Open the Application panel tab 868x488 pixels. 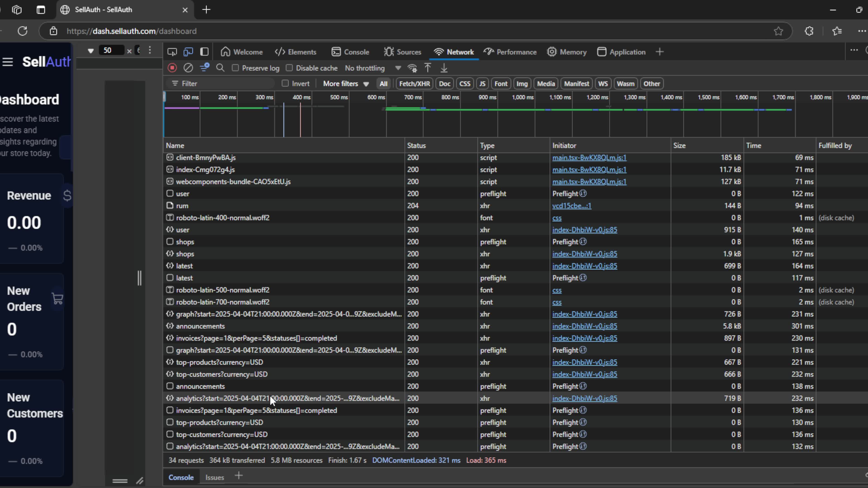621,52
